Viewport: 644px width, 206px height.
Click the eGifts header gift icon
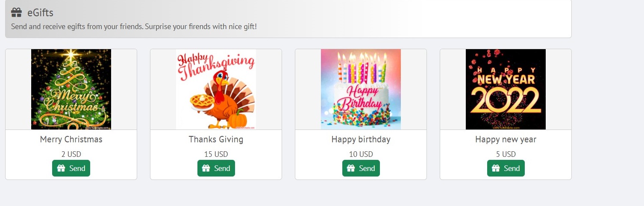pyautogui.click(x=17, y=12)
